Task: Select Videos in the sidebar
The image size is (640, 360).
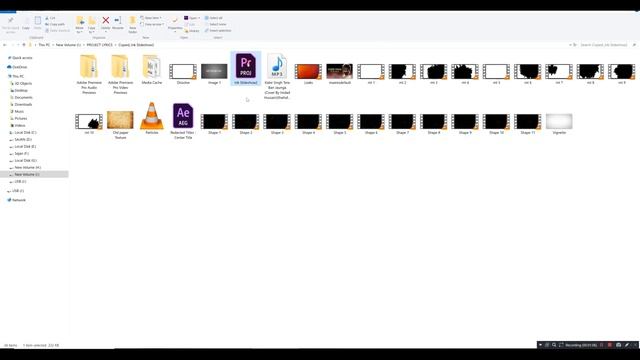Action: click(x=18, y=125)
